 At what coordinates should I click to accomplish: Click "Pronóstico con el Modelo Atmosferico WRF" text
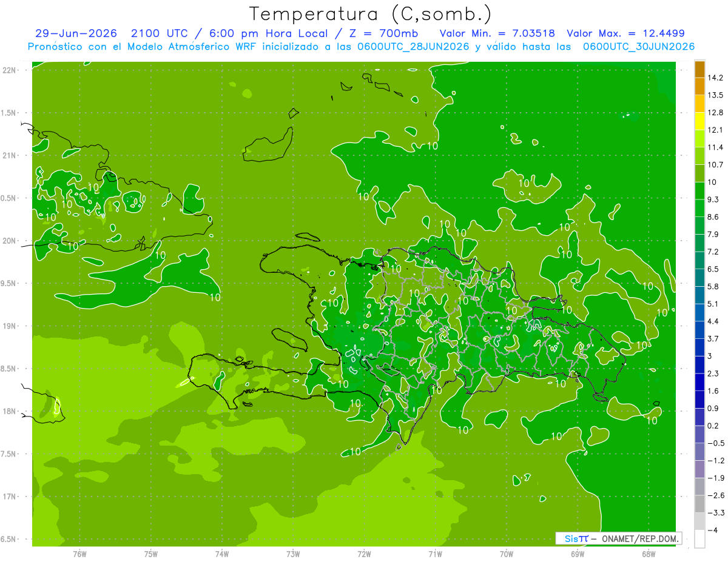point(143,47)
